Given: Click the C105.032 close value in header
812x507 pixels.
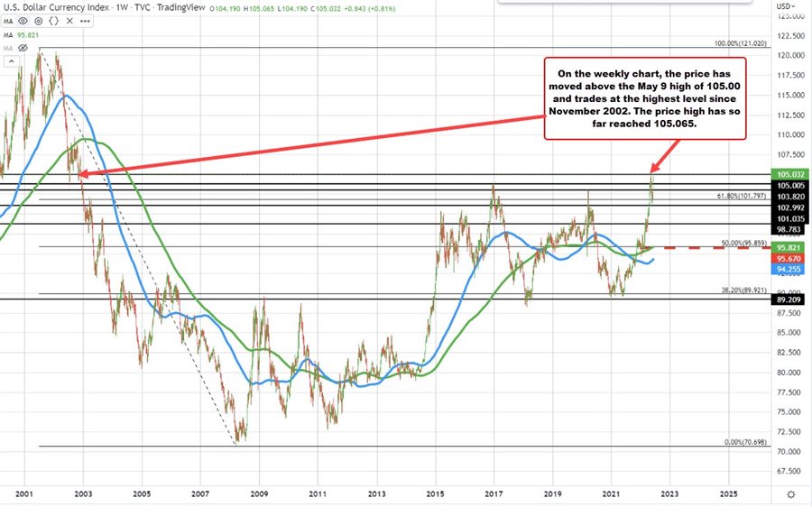Looking at the screenshot, I should [x=325, y=8].
